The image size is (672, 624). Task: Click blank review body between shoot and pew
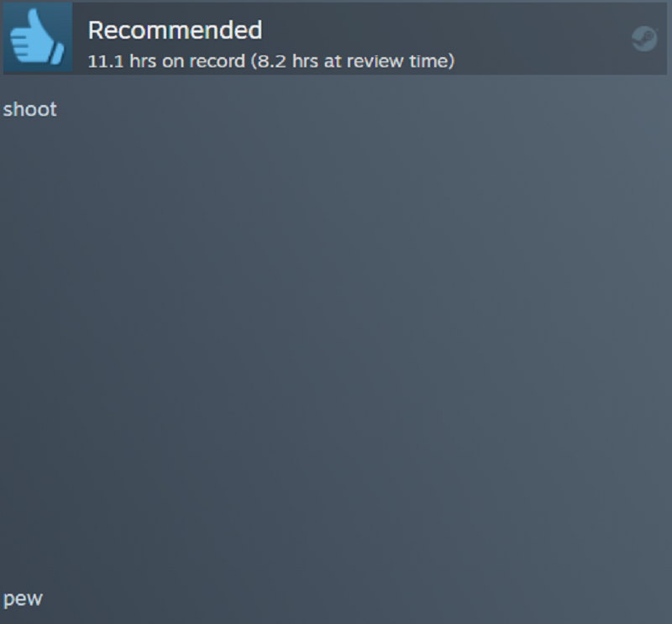click(336, 351)
